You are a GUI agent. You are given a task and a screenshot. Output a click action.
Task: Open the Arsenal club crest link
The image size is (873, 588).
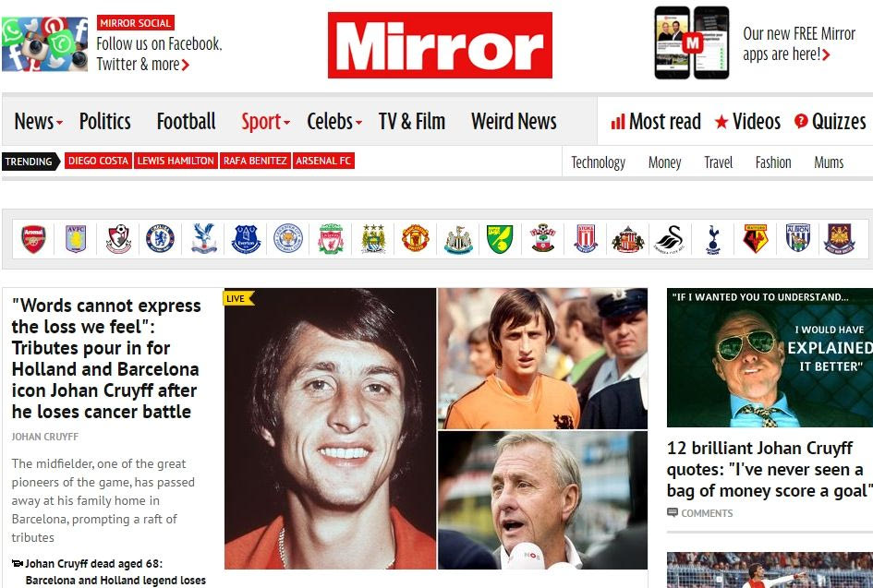[x=33, y=239]
